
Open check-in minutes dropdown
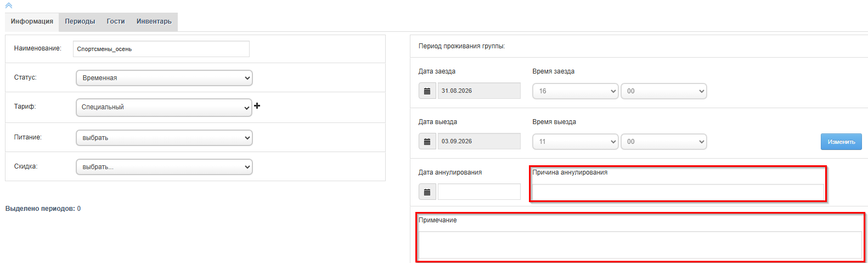point(664,91)
